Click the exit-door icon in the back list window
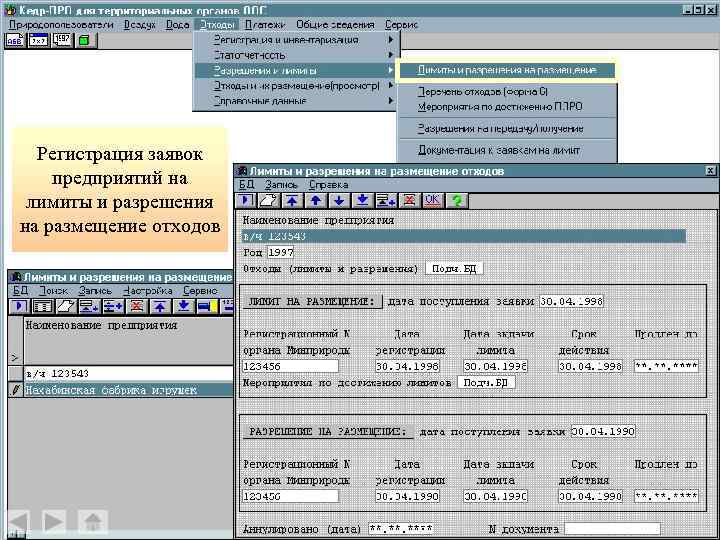720x540 pixels. 19,306
